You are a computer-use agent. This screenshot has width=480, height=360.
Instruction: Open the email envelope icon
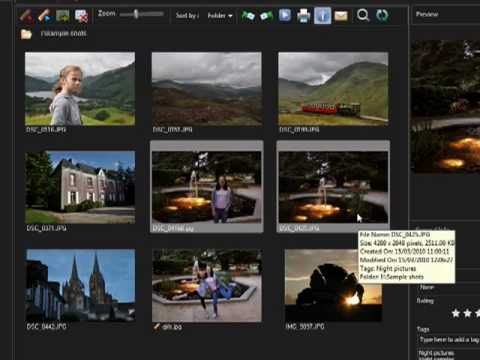(341, 16)
